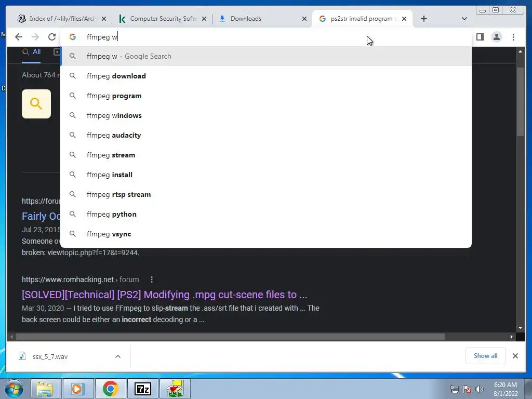The height and width of the screenshot is (399, 532).
Task: Expand the tab search chevron
Action: pos(464,19)
